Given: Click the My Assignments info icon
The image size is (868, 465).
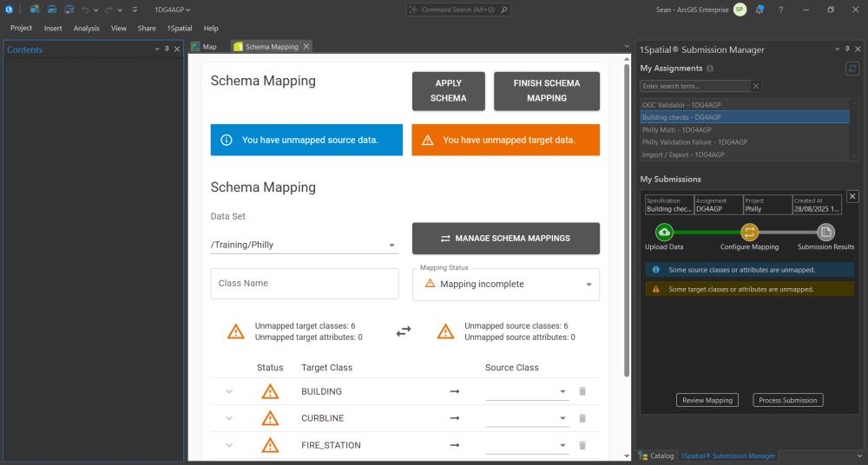Looking at the screenshot, I should [x=710, y=69].
